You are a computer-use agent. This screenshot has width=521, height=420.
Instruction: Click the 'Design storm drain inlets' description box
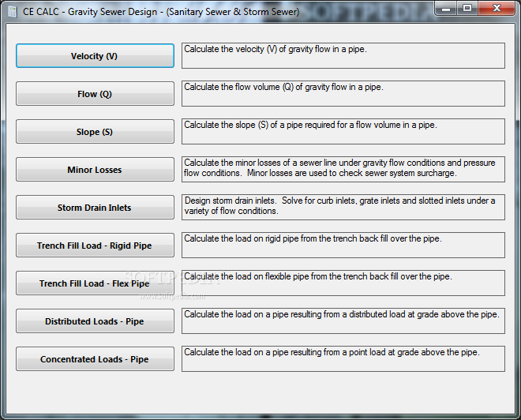343,207
